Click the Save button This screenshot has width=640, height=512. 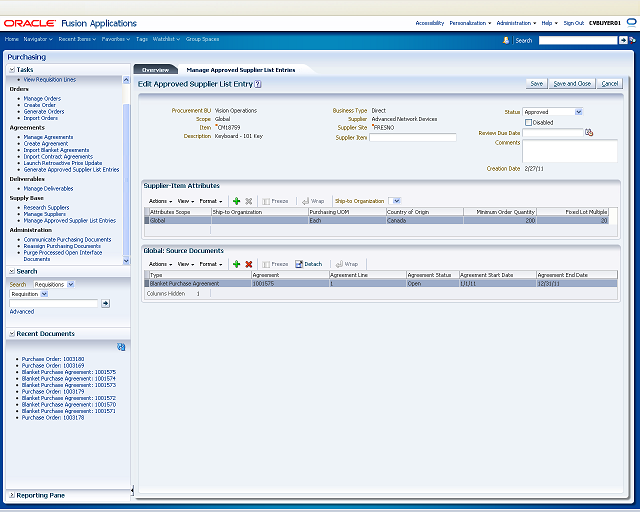[x=536, y=84]
